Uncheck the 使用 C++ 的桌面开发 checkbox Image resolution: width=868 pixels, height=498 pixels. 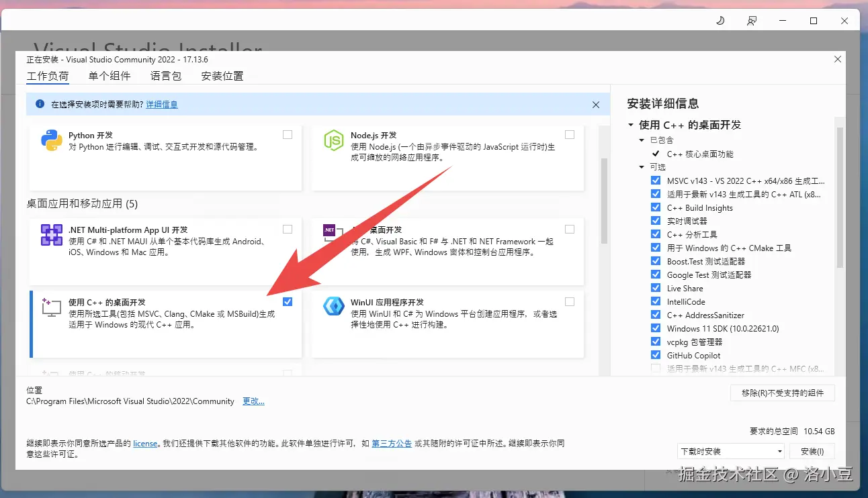[x=288, y=301]
